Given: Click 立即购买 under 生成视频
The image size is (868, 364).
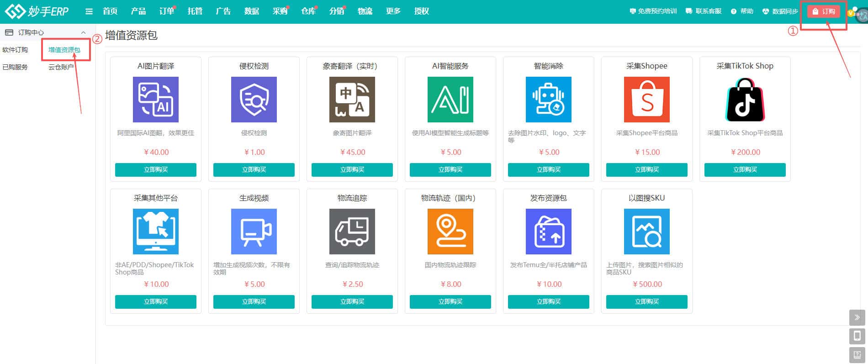Looking at the screenshot, I should click(x=254, y=301).
